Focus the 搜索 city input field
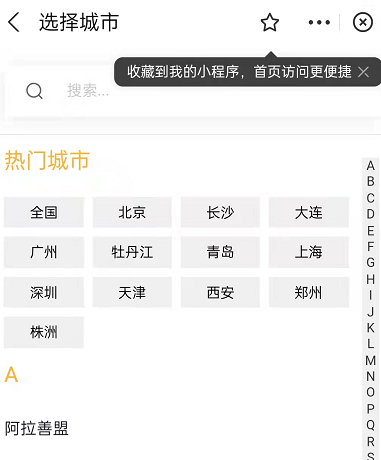 pyautogui.click(x=190, y=91)
